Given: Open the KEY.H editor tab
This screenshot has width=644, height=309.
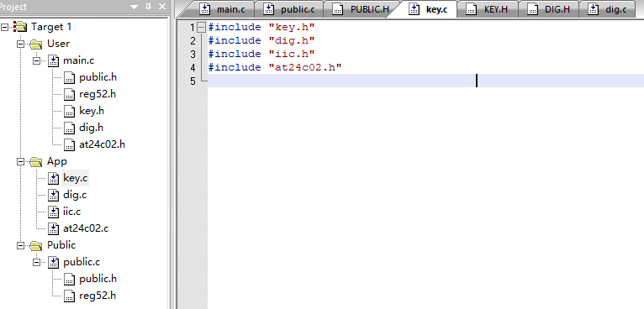Looking at the screenshot, I should pyautogui.click(x=488, y=9).
